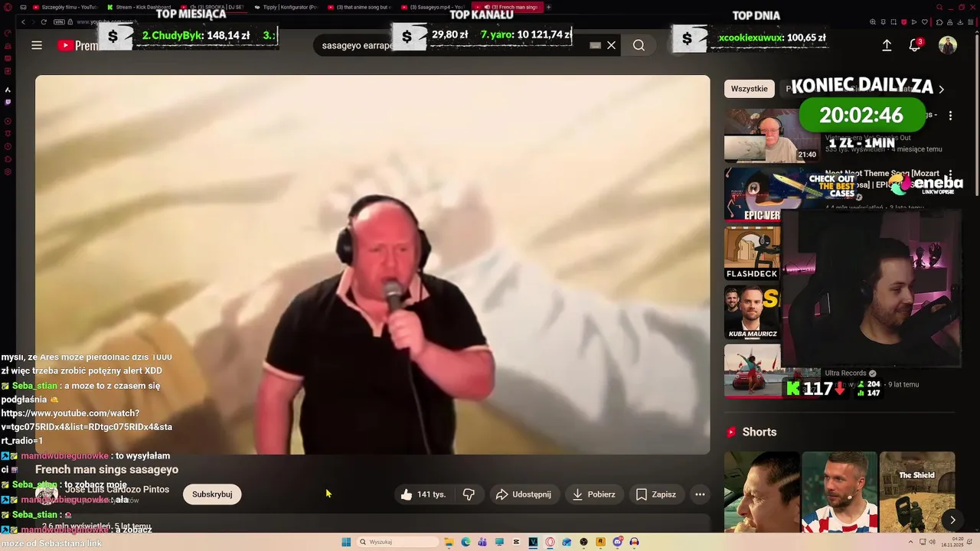This screenshot has width=980, height=551.
Task: Focus the 'sasageyo earrape' search field
Action: pyautogui.click(x=452, y=45)
